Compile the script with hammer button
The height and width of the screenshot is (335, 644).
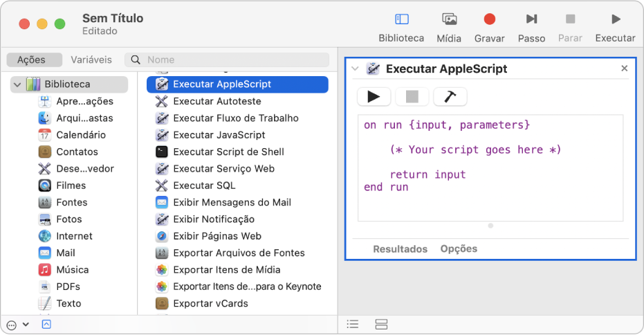tap(450, 97)
